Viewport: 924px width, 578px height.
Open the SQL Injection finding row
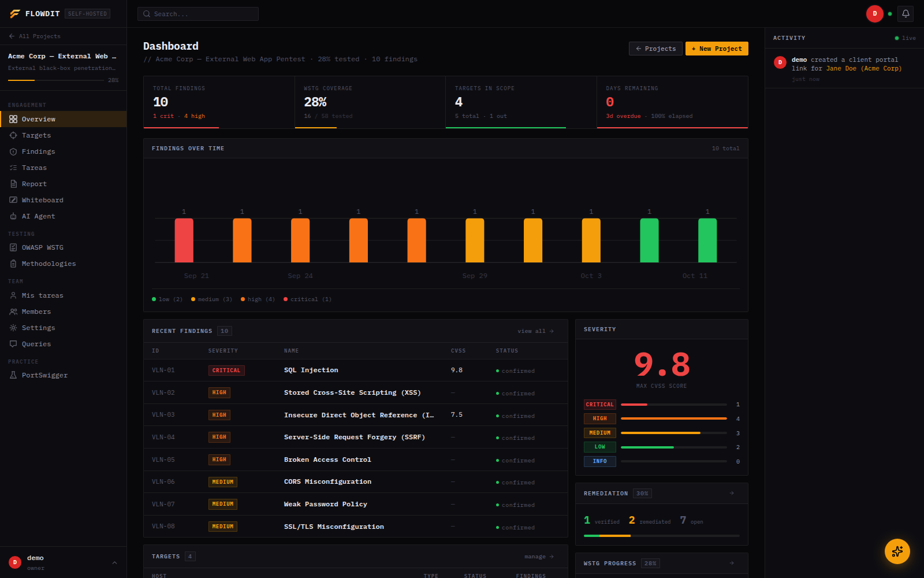pos(355,370)
